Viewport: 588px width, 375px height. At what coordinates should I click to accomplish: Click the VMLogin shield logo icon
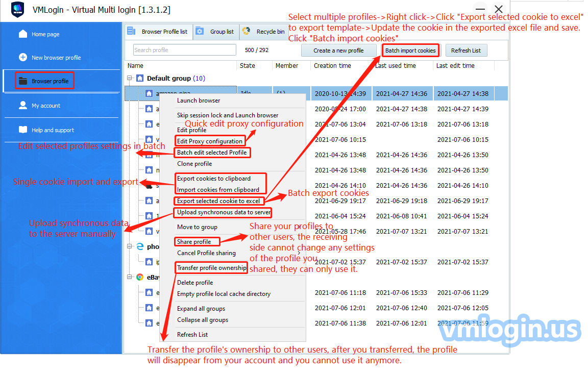(18, 10)
